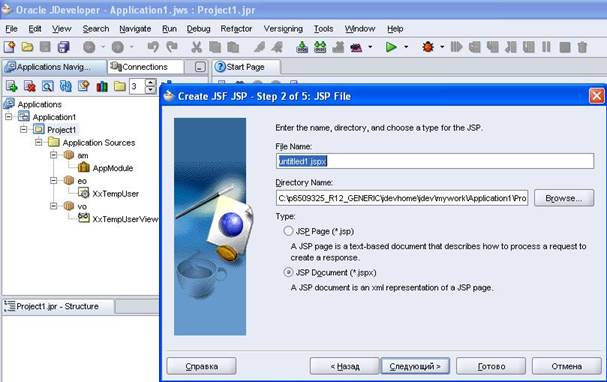Collapse the Project1 tree node

pos(24,129)
